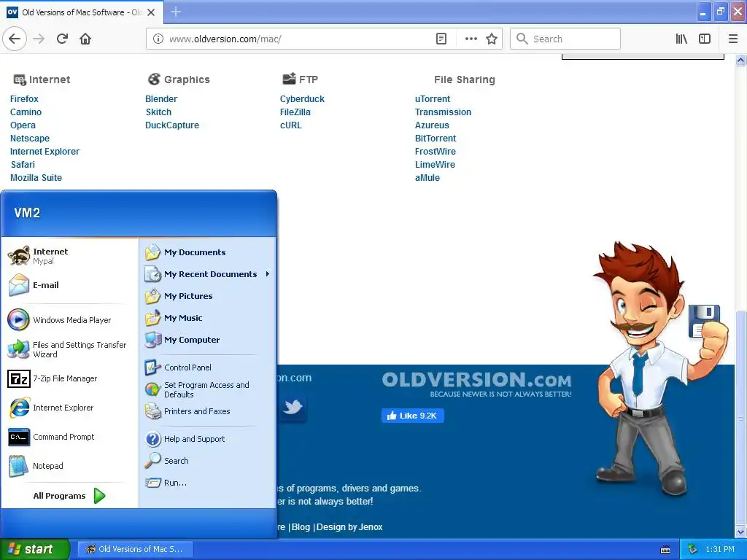747x560 pixels.
Task: Open Search from the Start menu
Action: [x=207, y=461]
